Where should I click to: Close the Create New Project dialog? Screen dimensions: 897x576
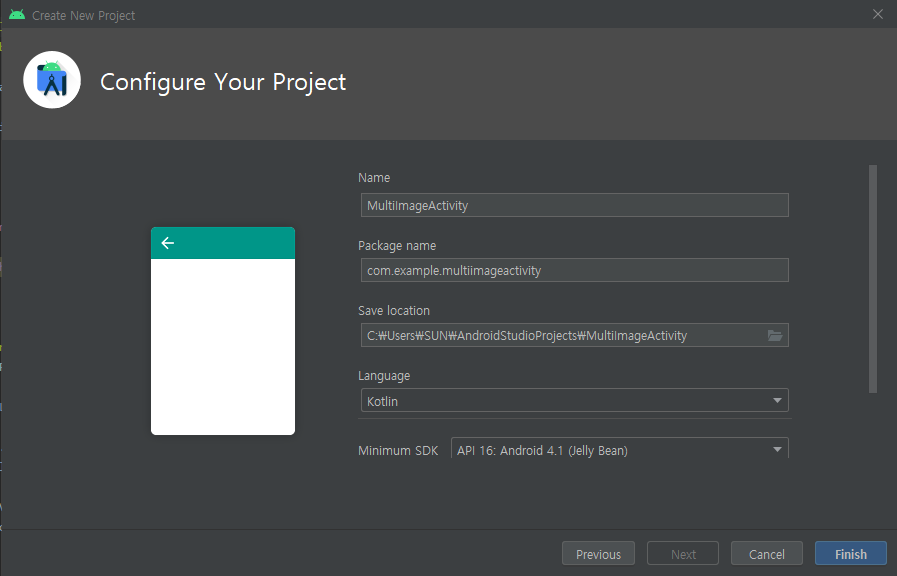pos(878,14)
